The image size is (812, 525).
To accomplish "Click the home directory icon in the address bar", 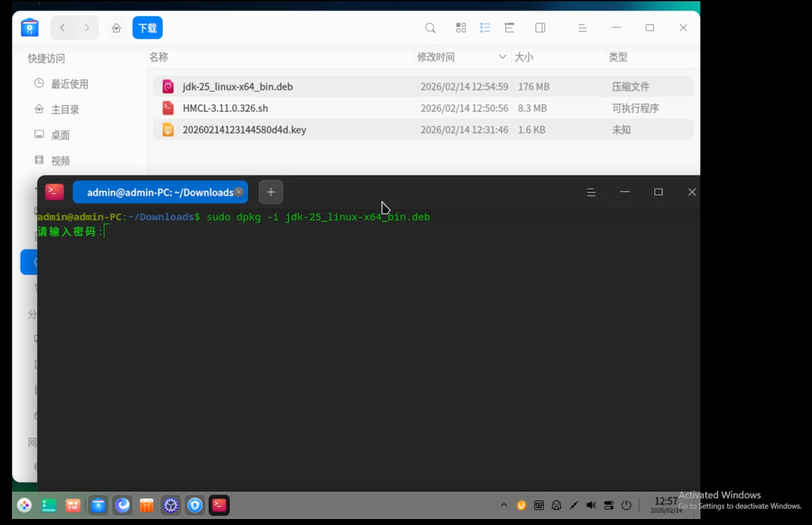I will click(117, 28).
